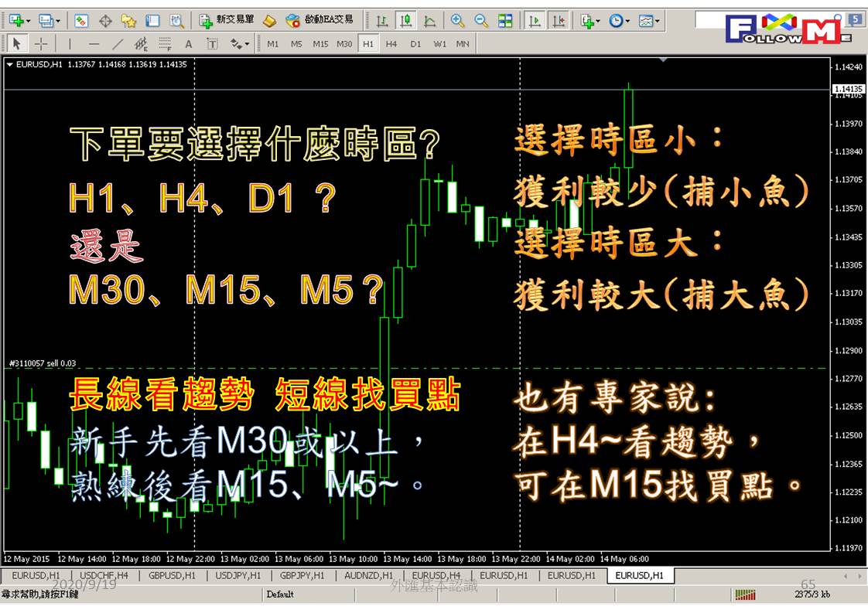Tile chart windows with the grid icon

pos(505,20)
